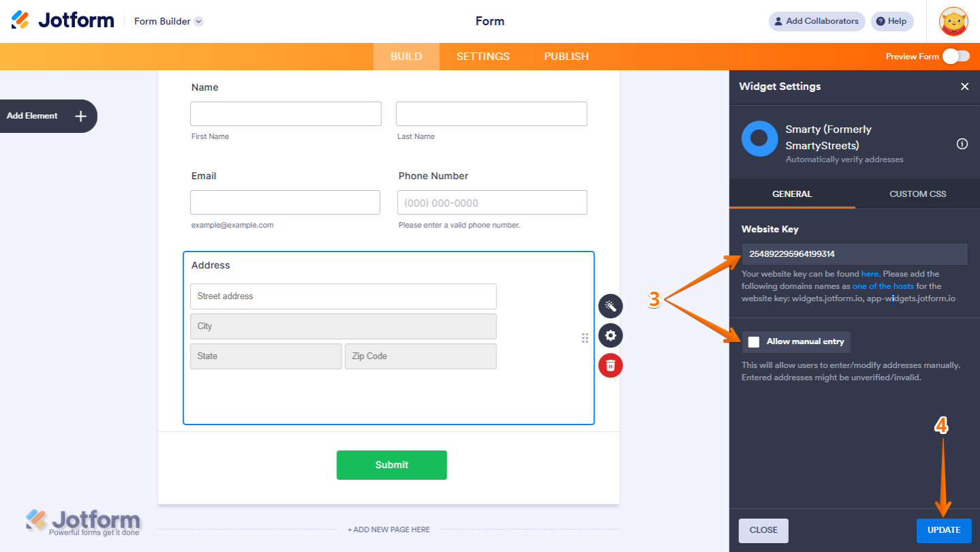
Task: Open the Add Element panel
Action: (41, 116)
